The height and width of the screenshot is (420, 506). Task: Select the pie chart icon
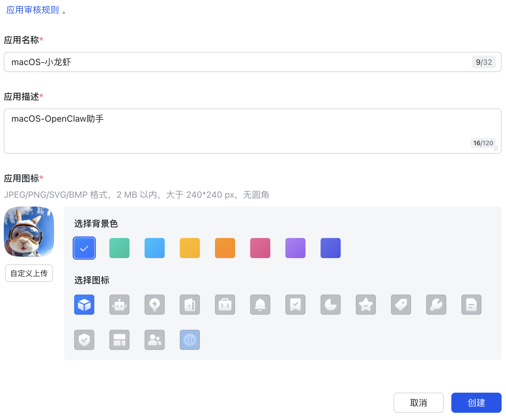[x=331, y=305]
